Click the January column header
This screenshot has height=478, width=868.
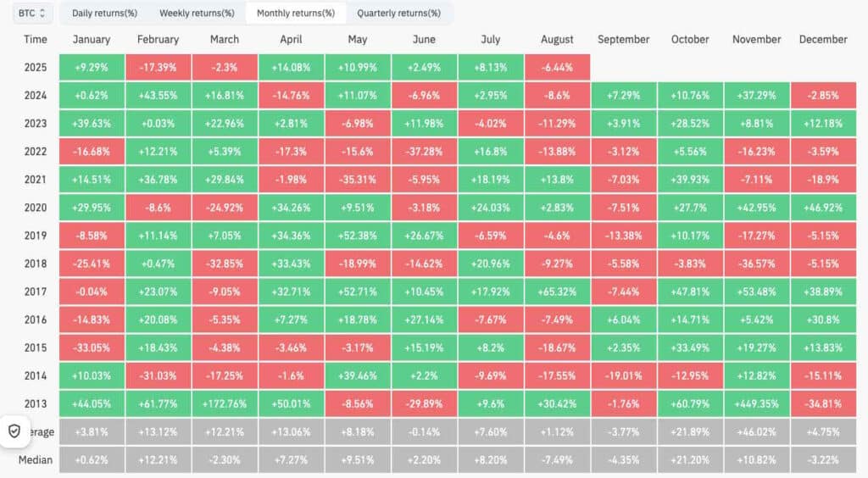[x=92, y=40]
